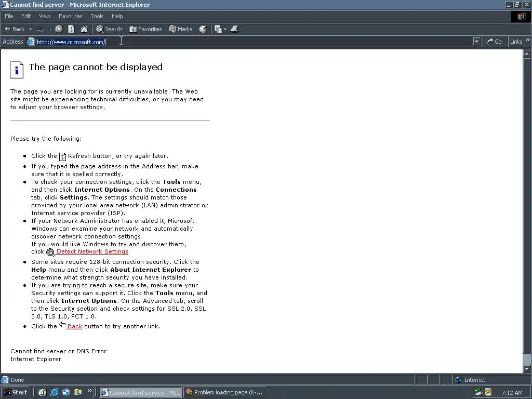Click the Back link in the list
This screenshot has height=399, width=532.
(74, 326)
